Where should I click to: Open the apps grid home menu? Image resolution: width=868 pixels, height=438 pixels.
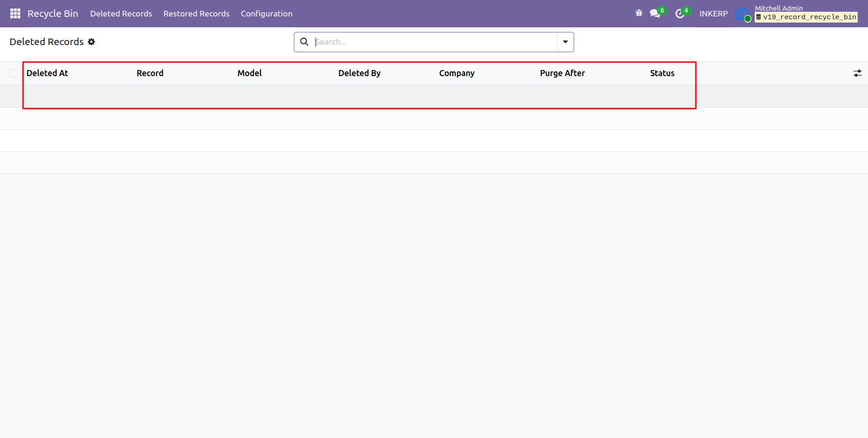click(15, 14)
